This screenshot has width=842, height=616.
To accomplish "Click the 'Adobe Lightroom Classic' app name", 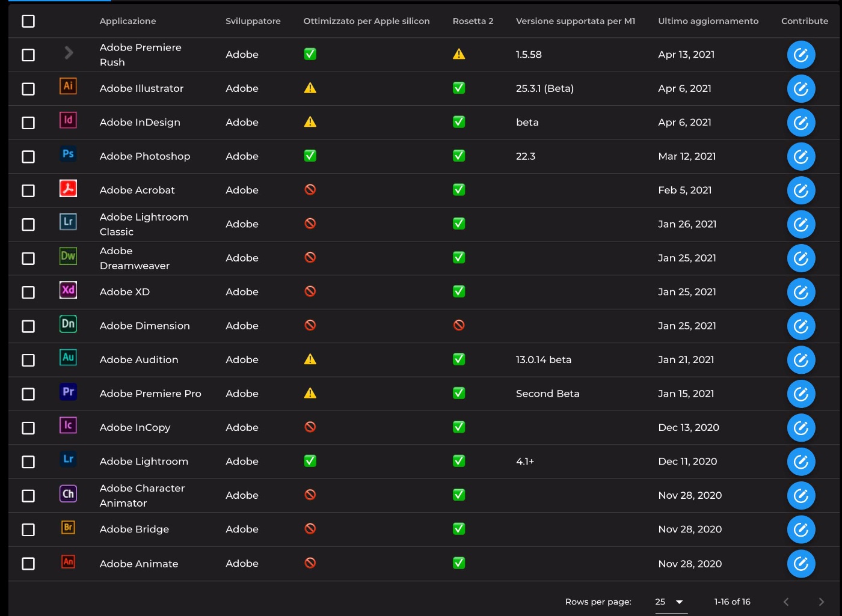I will [144, 224].
